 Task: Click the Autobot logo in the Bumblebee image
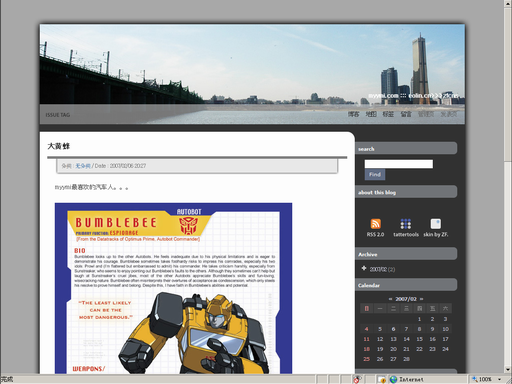tap(189, 226)
